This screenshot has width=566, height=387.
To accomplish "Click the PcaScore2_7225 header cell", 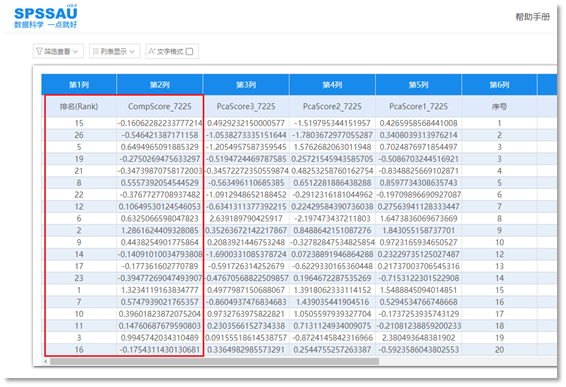I will pos(332,106).
